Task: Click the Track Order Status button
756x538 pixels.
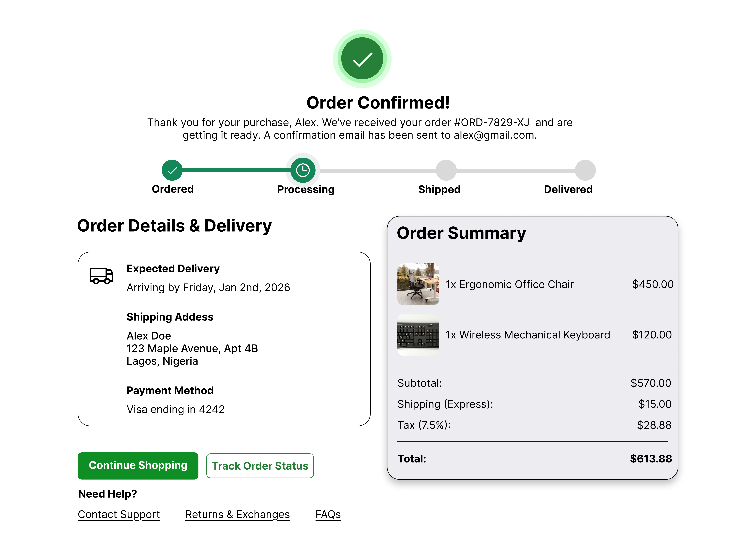Action: 260,465
